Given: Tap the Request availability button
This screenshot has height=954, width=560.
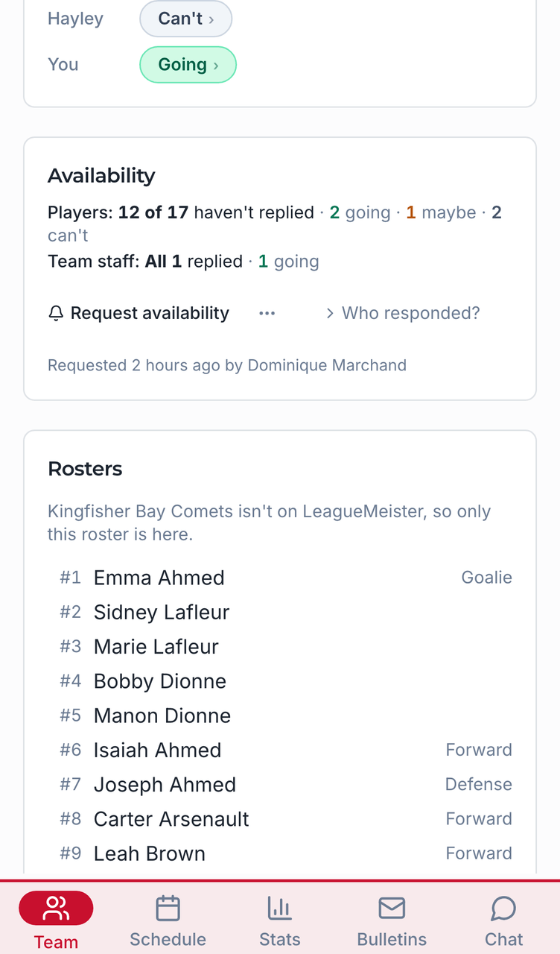Looking at the screenshot, I should (x=139, y=314).
